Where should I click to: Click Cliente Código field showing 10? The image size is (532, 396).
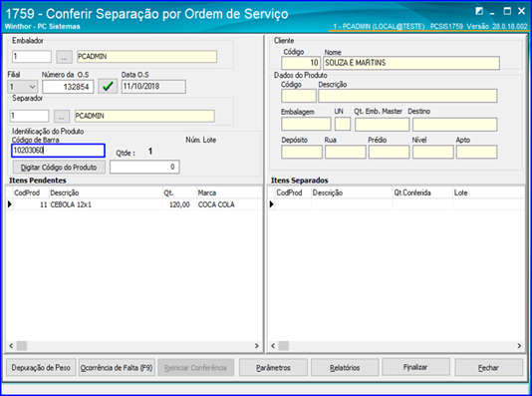click(300, 63)
